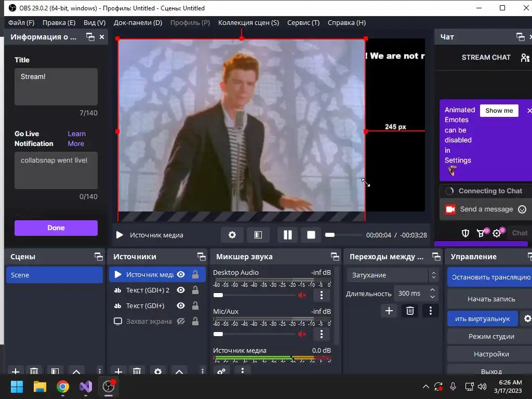This screenshot has height=399, width=532.
Task: Add a new source with plus
Action: [118, 371]
